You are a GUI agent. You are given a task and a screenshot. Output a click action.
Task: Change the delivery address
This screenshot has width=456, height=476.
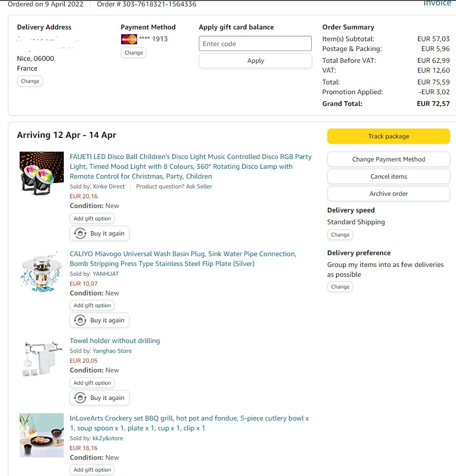tap(30, 81)
